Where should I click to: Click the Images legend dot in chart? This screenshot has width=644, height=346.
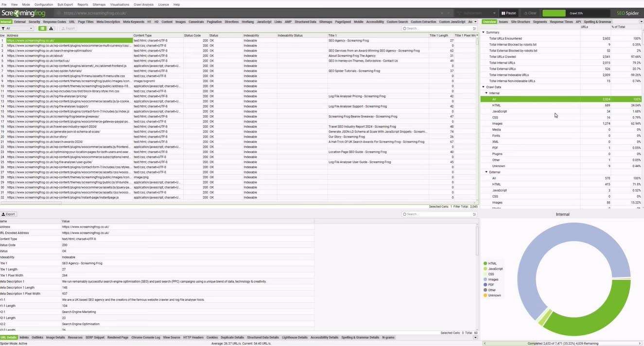485,279
